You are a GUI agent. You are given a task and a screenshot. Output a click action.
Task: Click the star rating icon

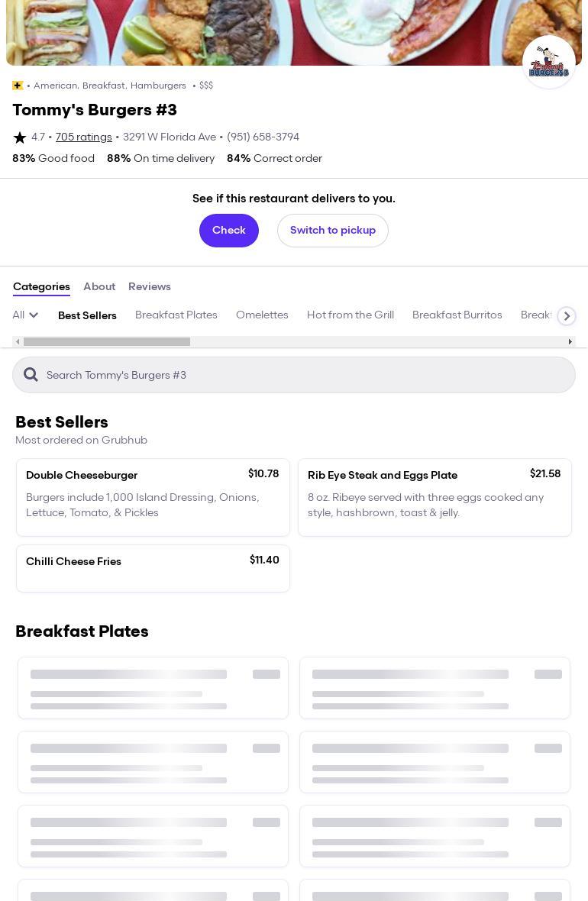coord(20,137)
